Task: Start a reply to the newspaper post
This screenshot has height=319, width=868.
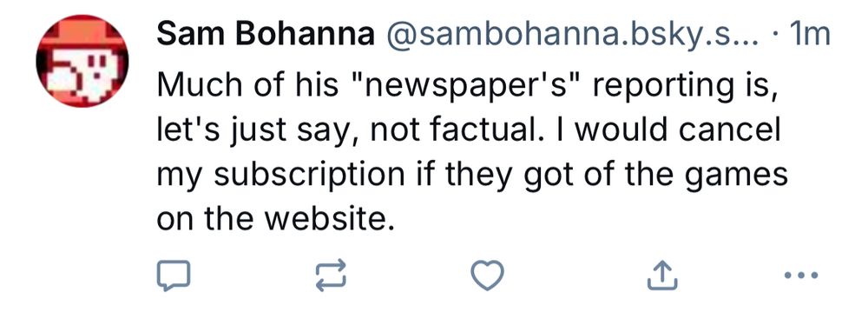Action: (174, 275)
